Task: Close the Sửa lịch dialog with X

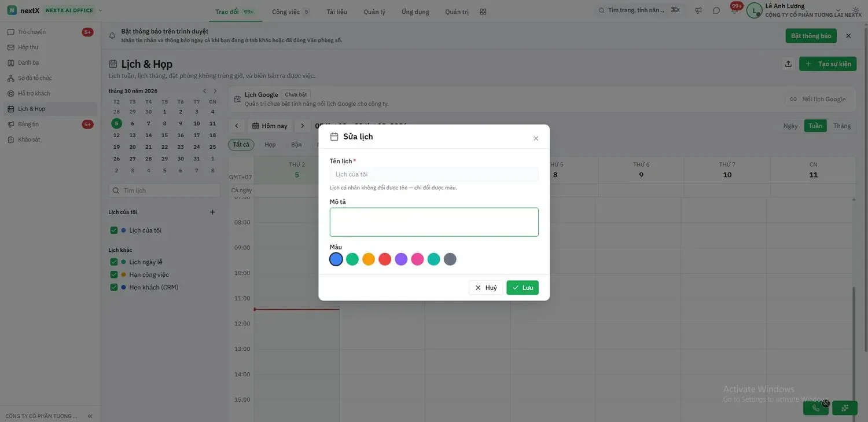Action: [536, 138]
